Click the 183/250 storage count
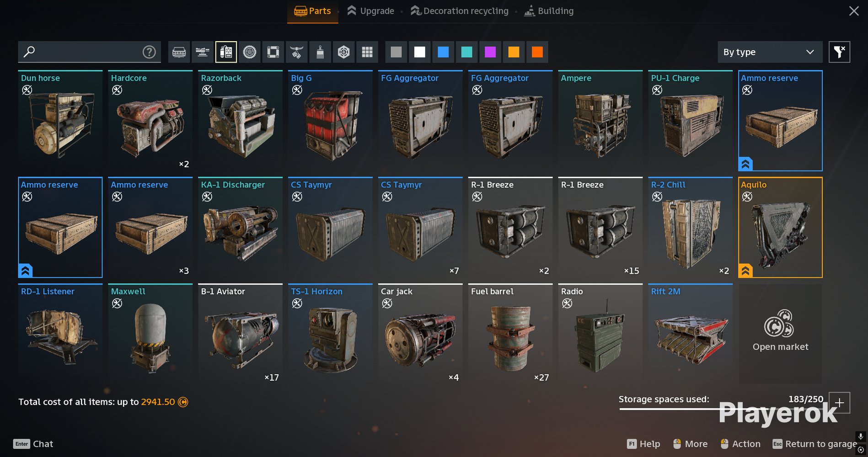The image size is (868, 457). pyautogui.click(x=806, y=399)
